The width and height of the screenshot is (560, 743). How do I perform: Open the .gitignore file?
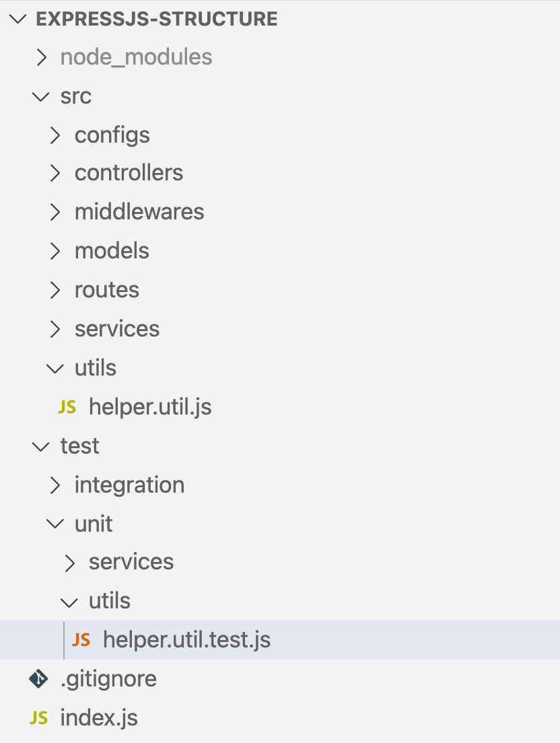[x=108, y=678]
